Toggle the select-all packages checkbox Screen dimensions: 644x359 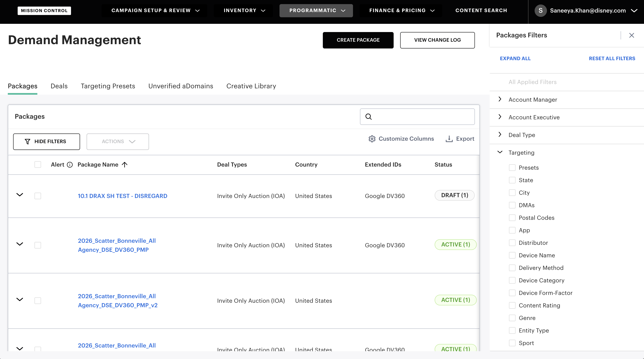tap(38, 165)
